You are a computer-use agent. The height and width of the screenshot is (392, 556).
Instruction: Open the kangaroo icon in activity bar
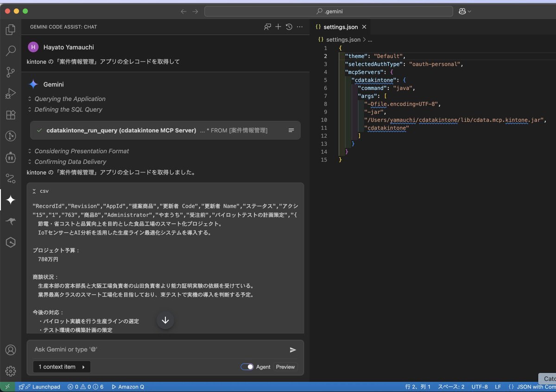(x=10, y=221)
